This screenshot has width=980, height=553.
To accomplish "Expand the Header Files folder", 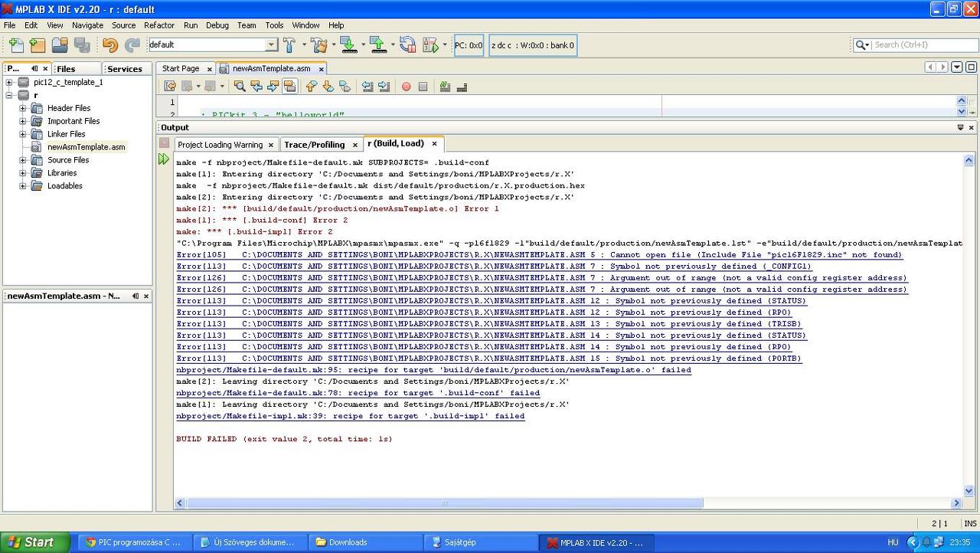I will click(x=23, y=108).
